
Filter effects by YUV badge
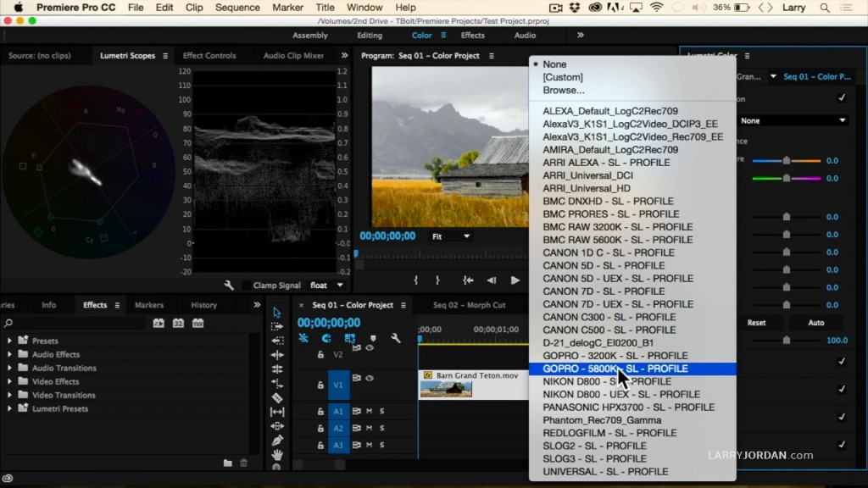[198, 323]
